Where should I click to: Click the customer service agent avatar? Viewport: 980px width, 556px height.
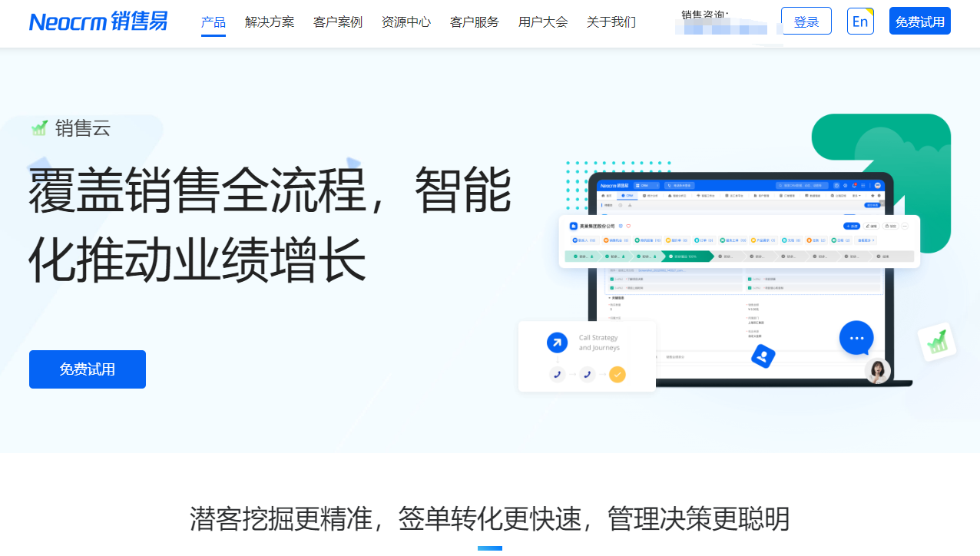(x=877, y=372)
